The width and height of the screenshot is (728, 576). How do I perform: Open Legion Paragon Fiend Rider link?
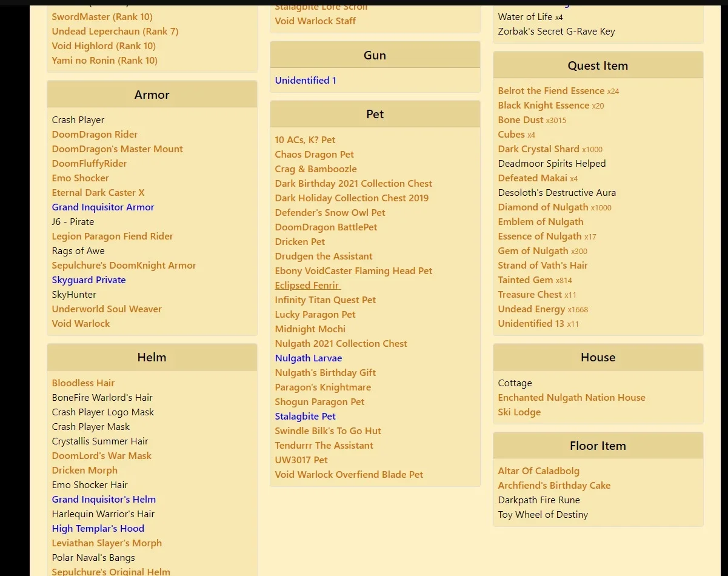pos(113,236)
